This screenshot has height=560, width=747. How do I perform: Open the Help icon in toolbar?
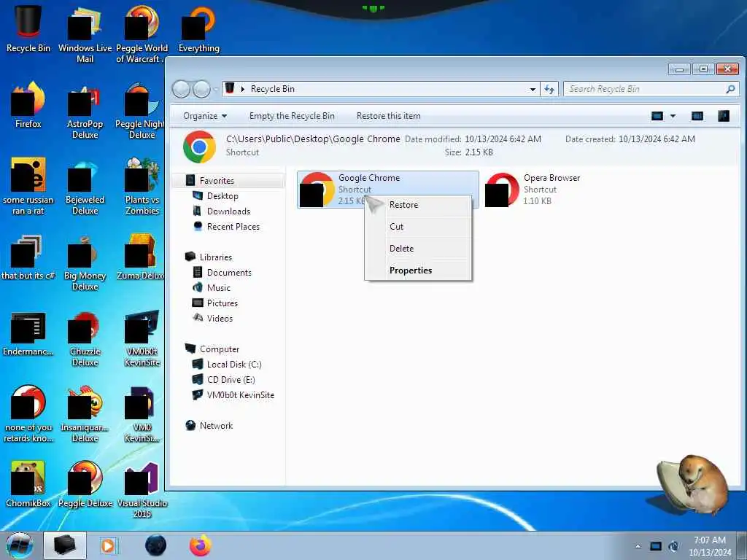(x=724, y=116)
